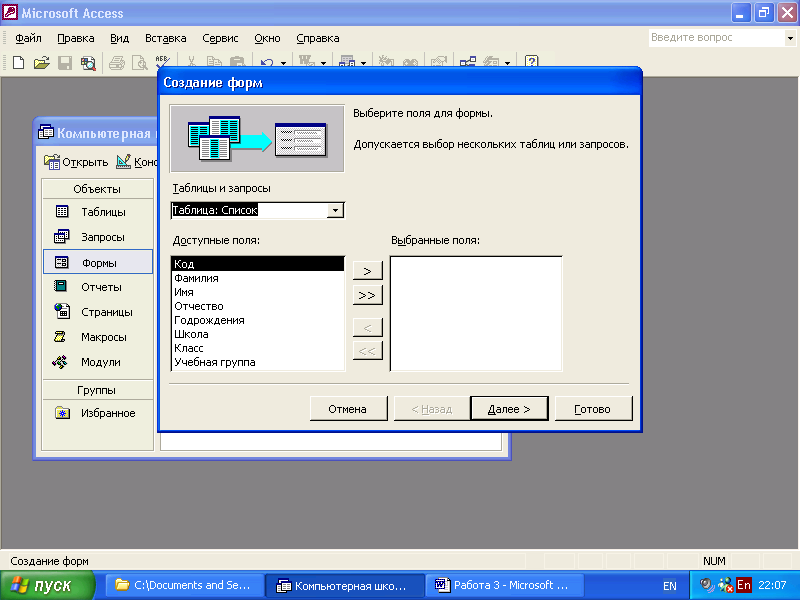Click the Группы header in database window
This screenshot has height=600, width=800.
97,390
